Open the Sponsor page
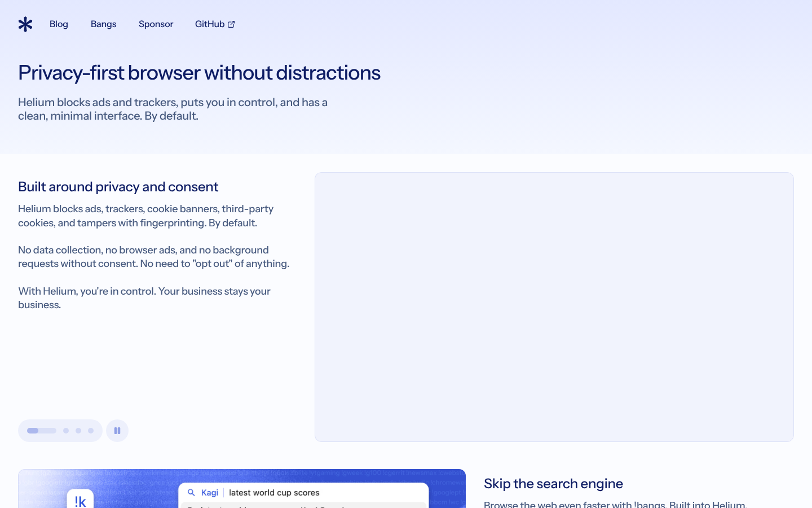This screenshot has width=812, height=508. pos(156,24)
